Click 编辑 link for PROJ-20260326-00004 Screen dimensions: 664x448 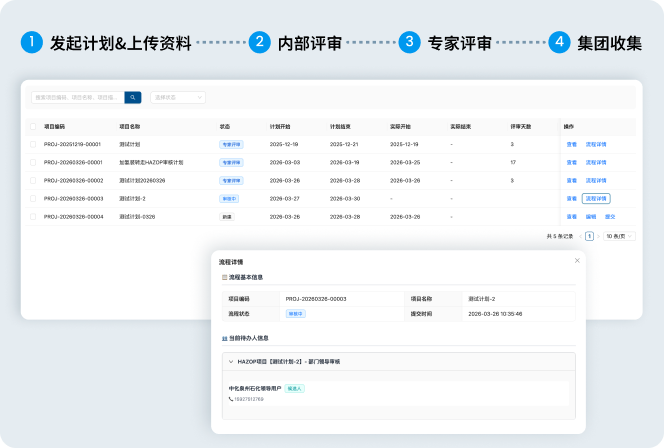(590, 216)
